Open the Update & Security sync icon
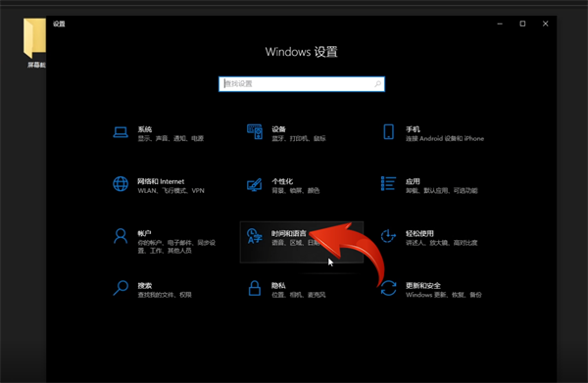This screenshot has height=383, width=588. pos(388,288)
